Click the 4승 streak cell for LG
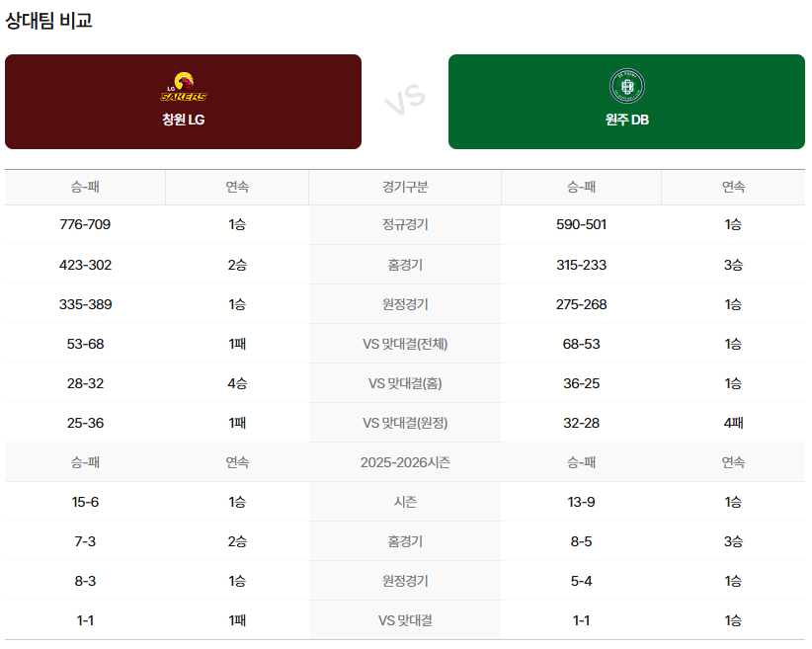This screenshot has height=649, width=812. [x=237, y=383]
